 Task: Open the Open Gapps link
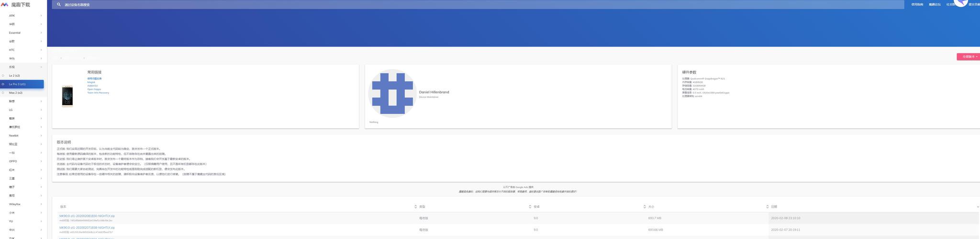coord(94,89)
